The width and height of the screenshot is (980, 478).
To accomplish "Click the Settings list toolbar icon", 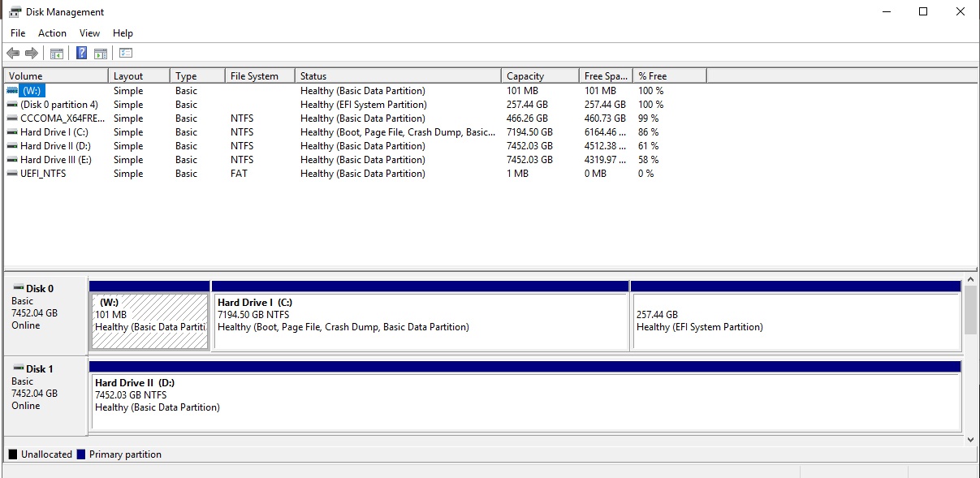I will coord(126,54).
